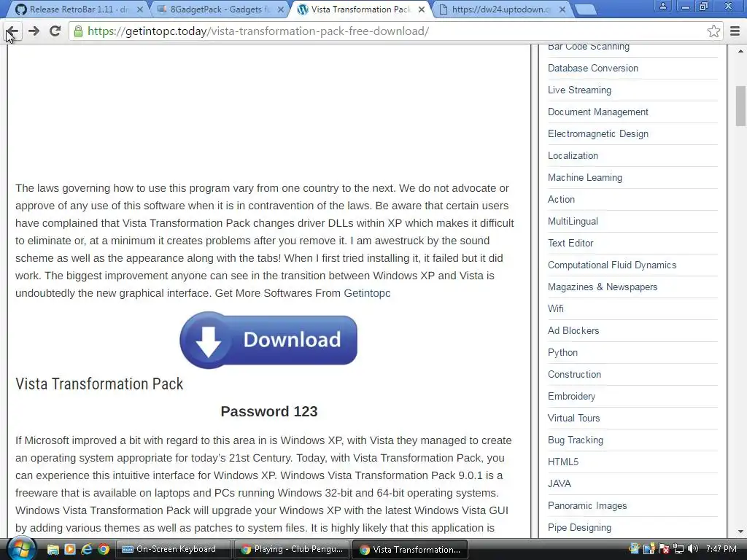Go back to the previous page
Image resolution: width=747 pixels, height=560 pixels.
pyautogui.click(x=12, y=31)
